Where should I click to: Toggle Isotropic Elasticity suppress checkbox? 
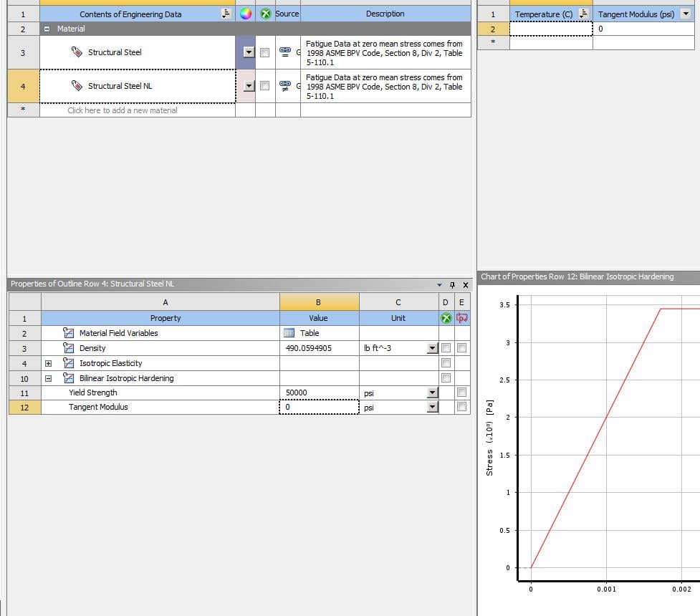tap(446, 363)
